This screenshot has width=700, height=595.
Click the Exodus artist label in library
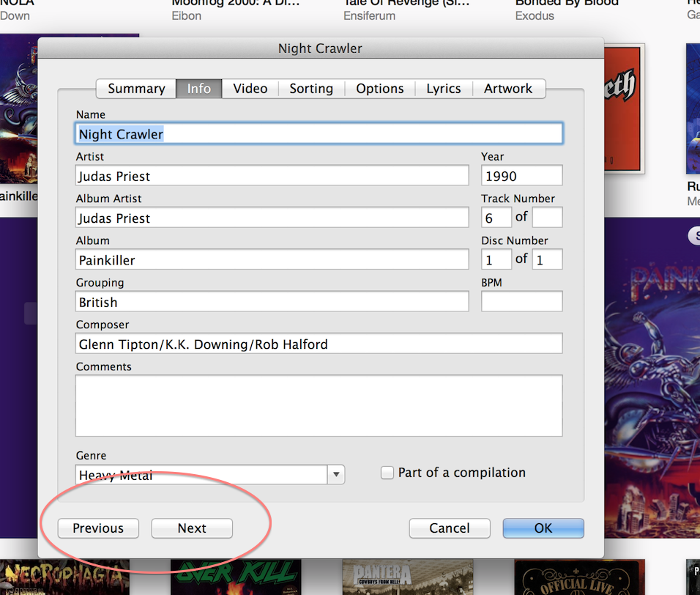coord(535,15)
